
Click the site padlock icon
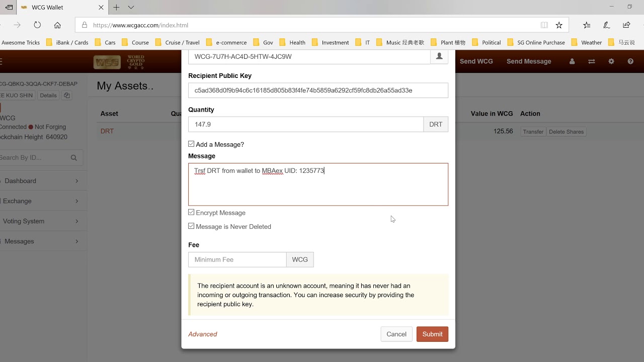pyautogui.click(x=84, y=25)
